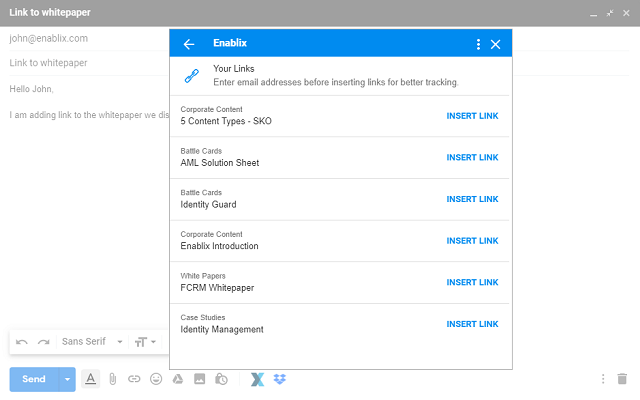Image resolution: width=640 pixels, height=400 pixels.
Task: Insert link for AML Solution Sheet
Action: coord(472,158)
